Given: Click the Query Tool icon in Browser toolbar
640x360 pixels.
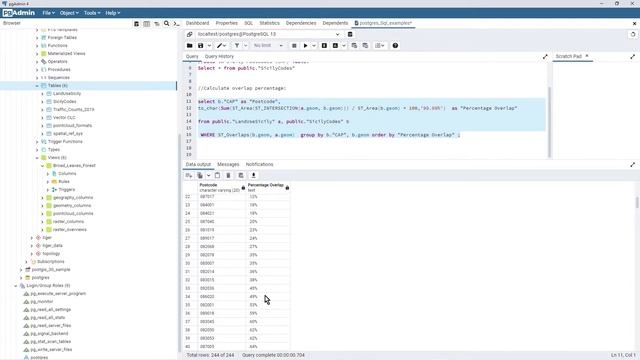Looking at the screenshot, I should [x=137, y=24].
